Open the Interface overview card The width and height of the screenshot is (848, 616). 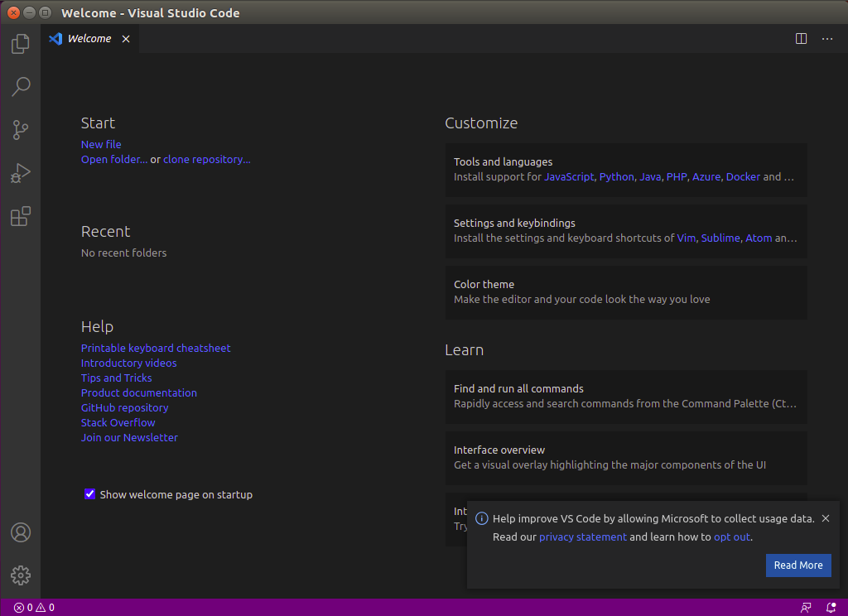[626, 458]
